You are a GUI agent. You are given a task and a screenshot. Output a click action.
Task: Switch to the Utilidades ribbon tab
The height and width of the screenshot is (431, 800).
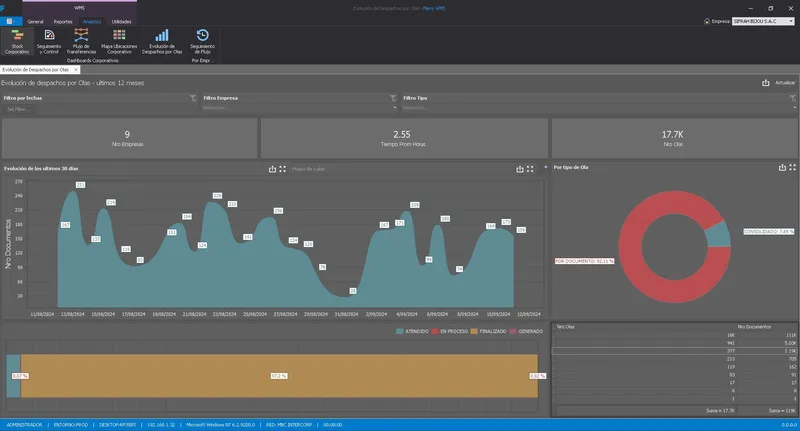pyautogui.click(x=121, y=21)
